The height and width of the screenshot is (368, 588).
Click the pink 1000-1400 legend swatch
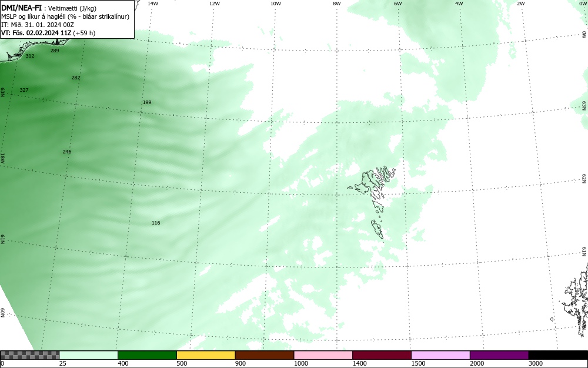[x=323, y=355]
